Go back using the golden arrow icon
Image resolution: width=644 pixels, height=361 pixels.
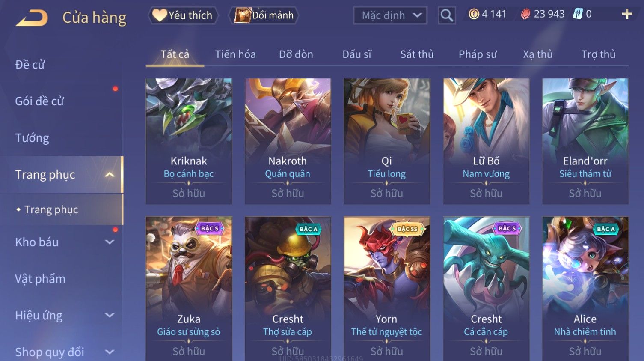32,18
